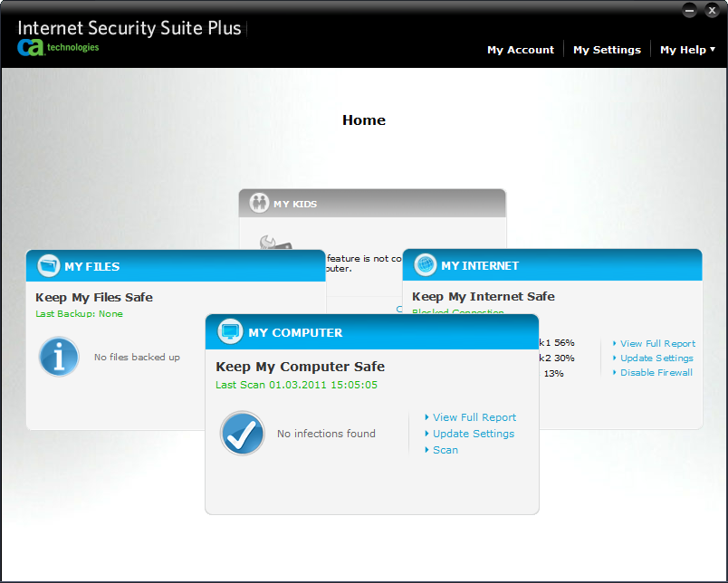Open Update Settings in My Internet panel

[x=656, y=358]
